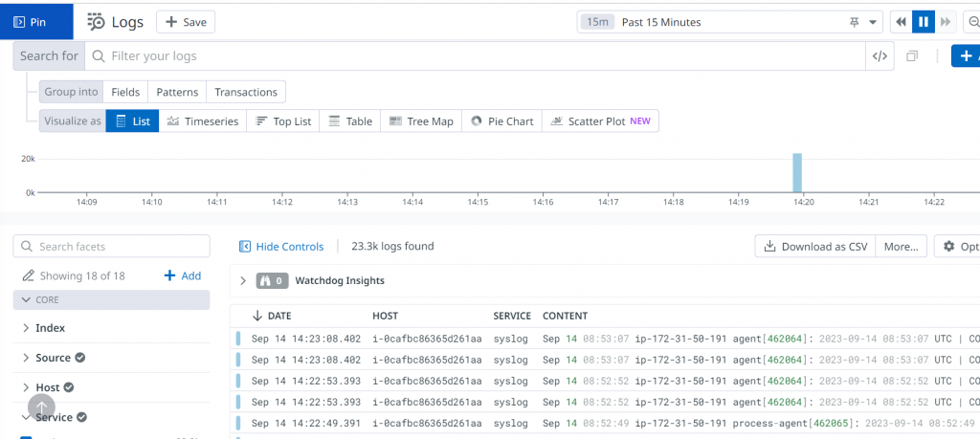Pause live log streaming

pos(924,22)
